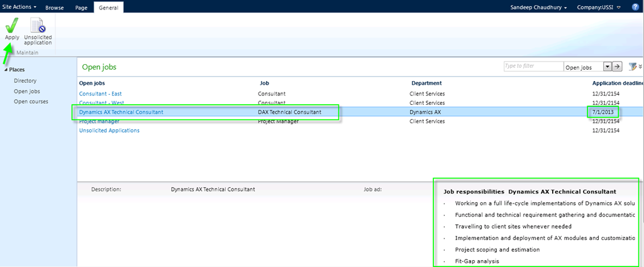Click the Unsolicited application ribbon icon

click(38, 28)
